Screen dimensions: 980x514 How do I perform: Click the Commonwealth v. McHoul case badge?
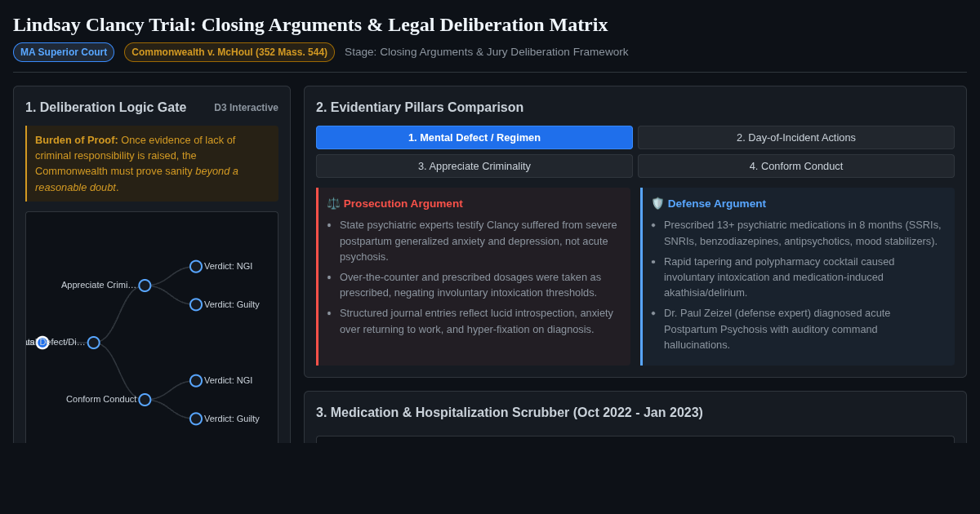pos(229,52)
